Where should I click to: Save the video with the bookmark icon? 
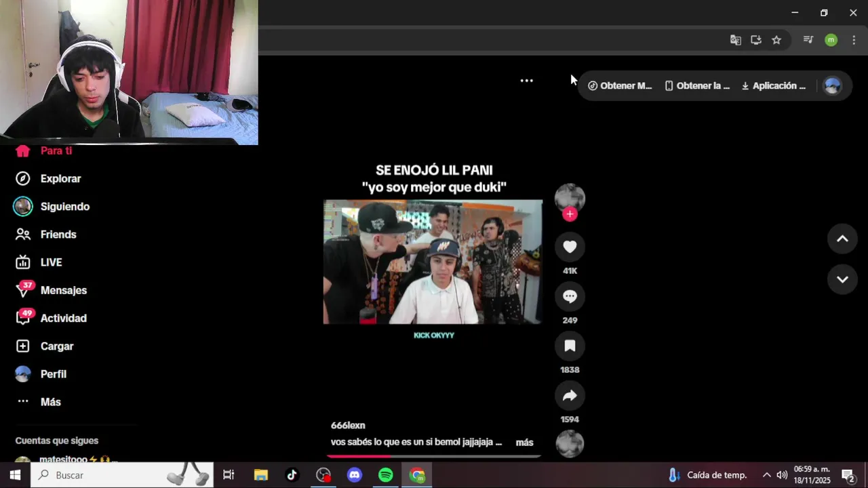tap(570, 346)
